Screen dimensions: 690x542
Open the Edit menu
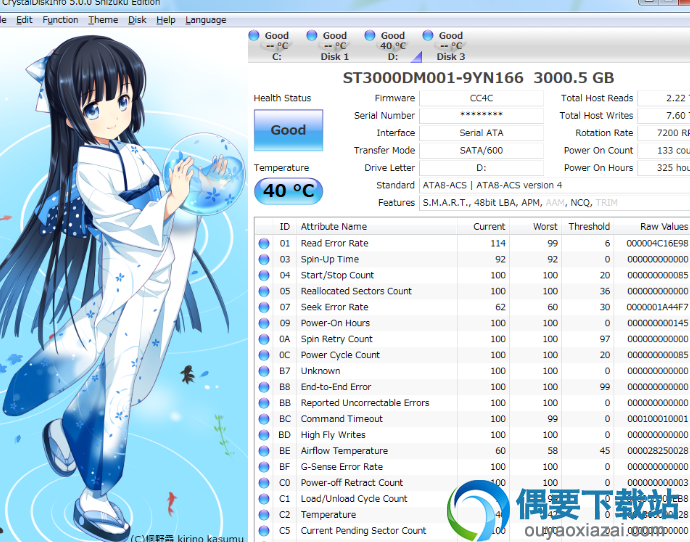coord(24,20)
